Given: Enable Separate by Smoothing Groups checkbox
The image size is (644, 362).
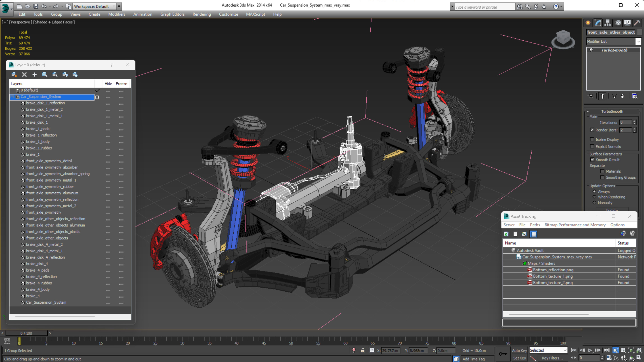Looking at the screenshot, I should [602, 177].
